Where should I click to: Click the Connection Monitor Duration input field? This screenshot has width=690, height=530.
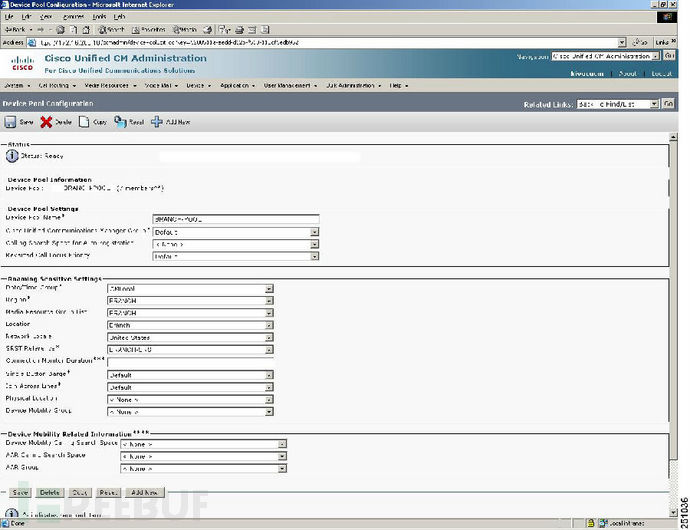pos(190,362)
